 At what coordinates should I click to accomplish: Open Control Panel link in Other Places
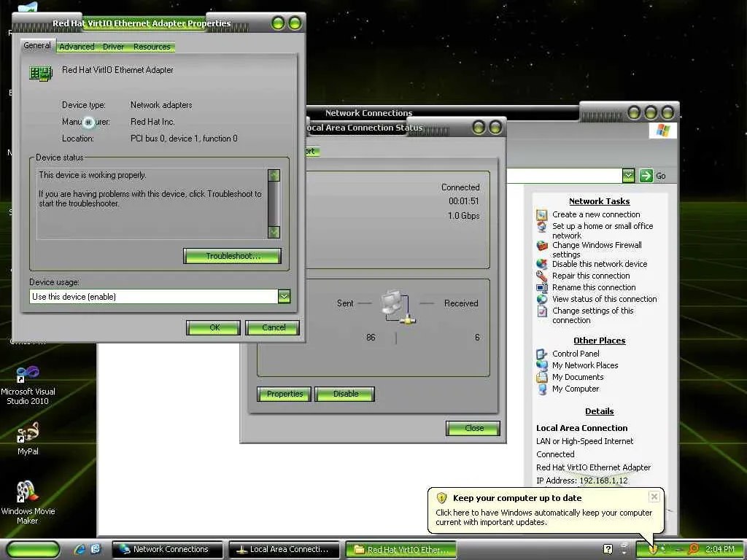[576, 354]
